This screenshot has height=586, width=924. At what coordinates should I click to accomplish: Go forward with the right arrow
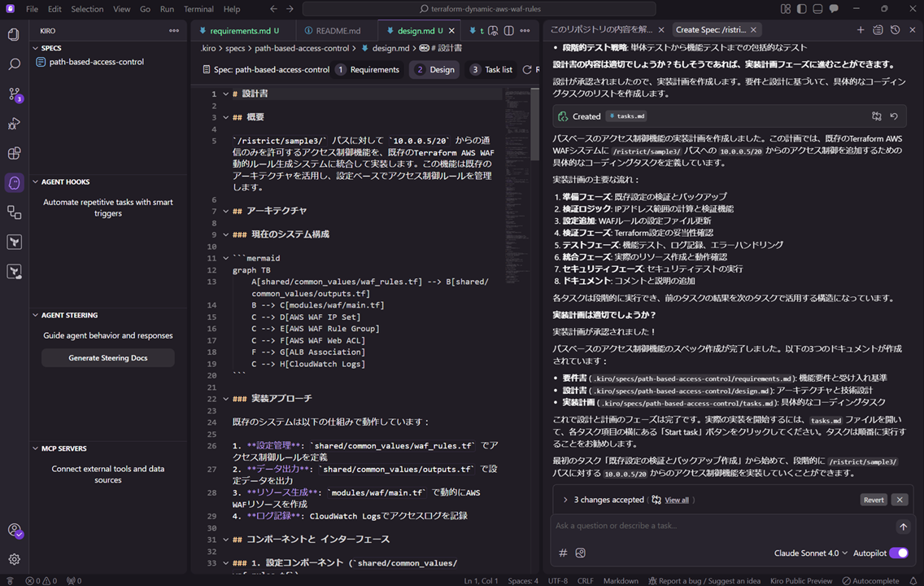tap(290, 9)
